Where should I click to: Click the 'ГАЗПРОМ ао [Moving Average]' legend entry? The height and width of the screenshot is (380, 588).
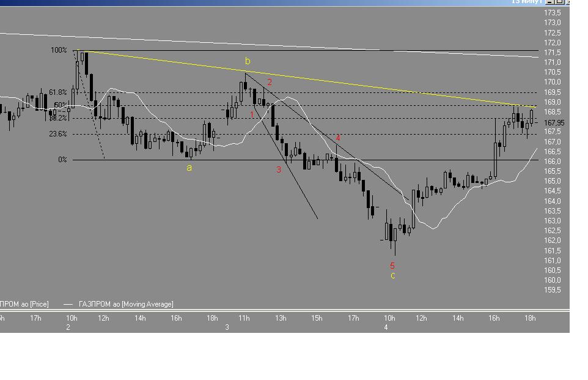126,304
